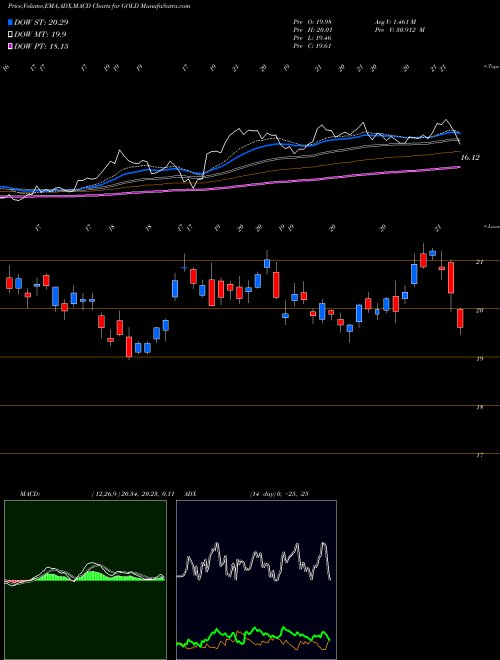Select the 'DOW MT: 19.9' legend text
Image resolution: width=500 pixels, height=660 pixels.
40,35
